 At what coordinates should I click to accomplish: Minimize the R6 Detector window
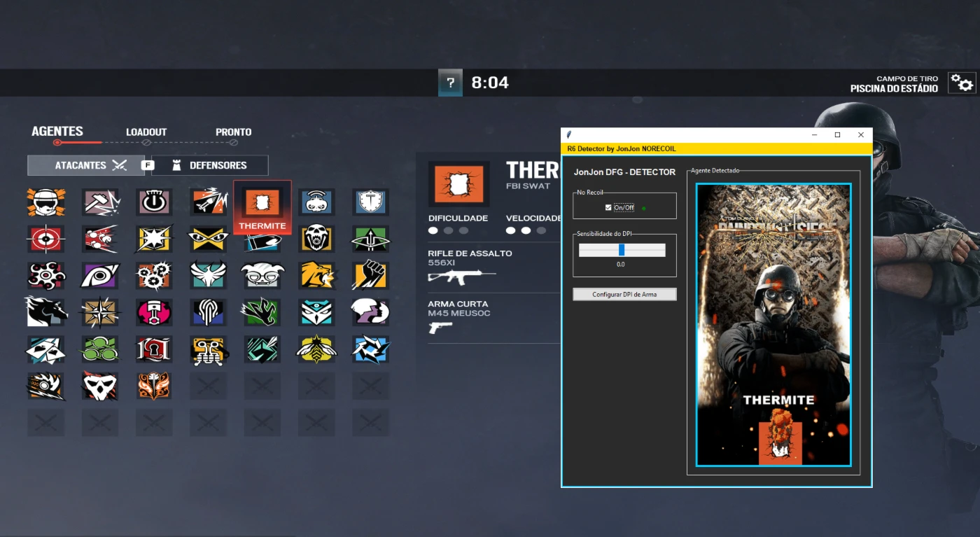point(814,134)
